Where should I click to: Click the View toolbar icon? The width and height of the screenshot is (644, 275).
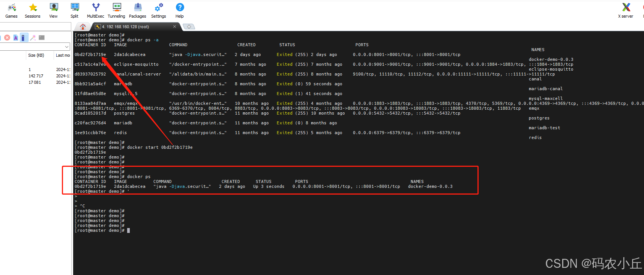(x=54, y=8)
